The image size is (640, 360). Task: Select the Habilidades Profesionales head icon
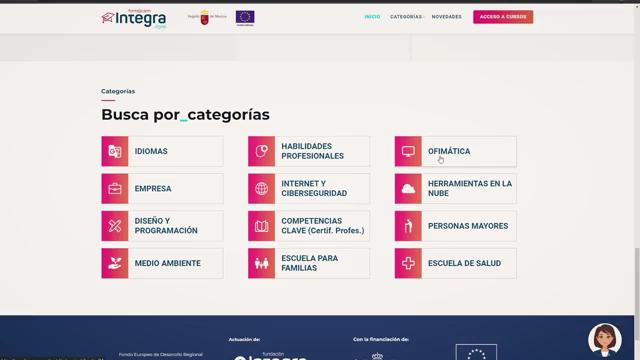261,151
